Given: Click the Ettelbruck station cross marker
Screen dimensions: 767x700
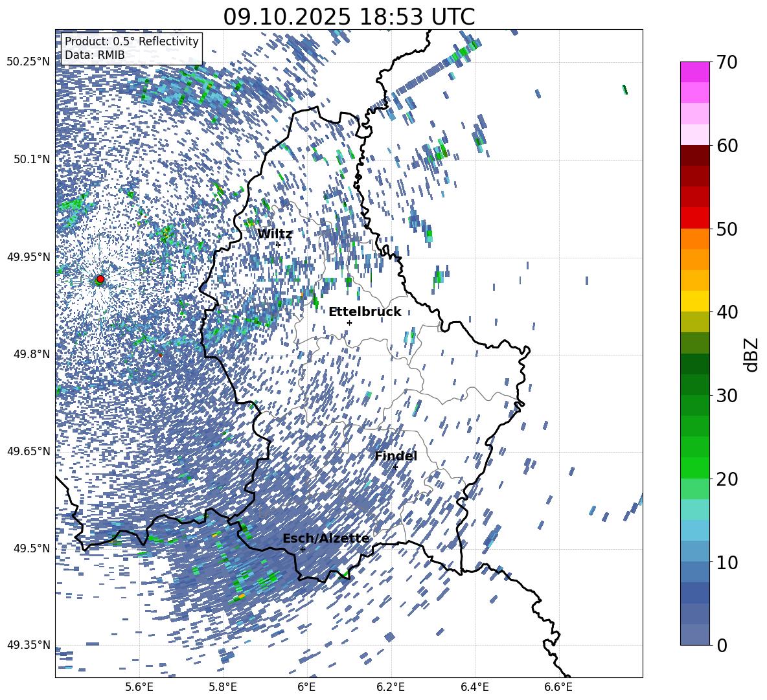Looking at the screenshot, I should 349,322.
